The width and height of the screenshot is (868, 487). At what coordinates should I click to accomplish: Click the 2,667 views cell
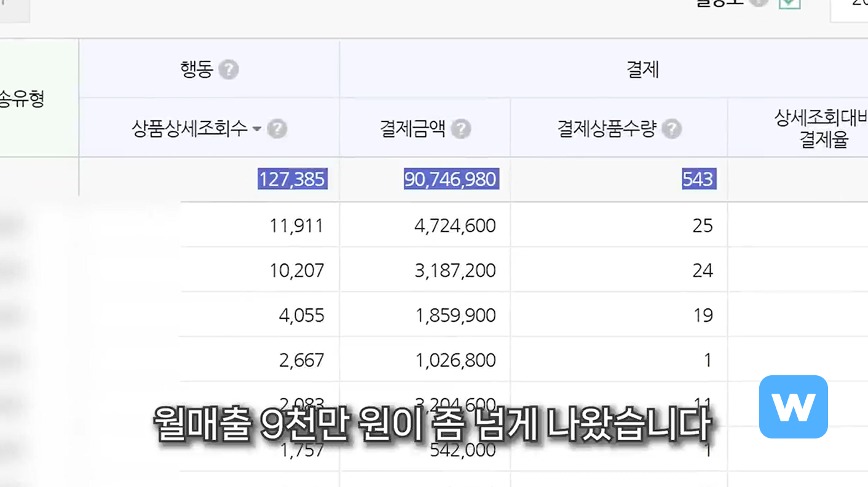pyautogui.click(x=301, y=360)
